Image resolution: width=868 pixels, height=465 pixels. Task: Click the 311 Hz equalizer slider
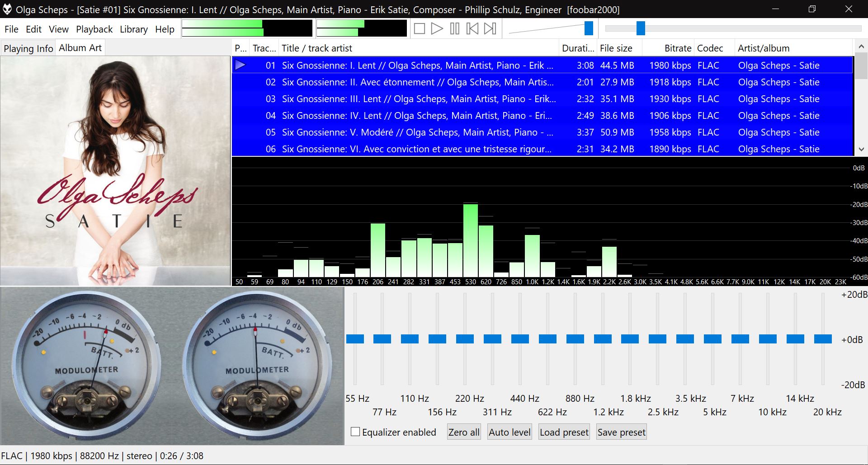[x=492, y=339]
